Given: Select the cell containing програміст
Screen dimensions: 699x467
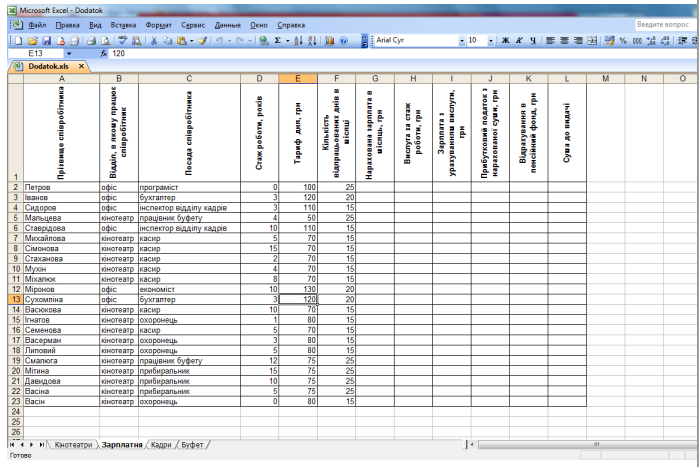Looking at the screenshot, I should (189, 187).
